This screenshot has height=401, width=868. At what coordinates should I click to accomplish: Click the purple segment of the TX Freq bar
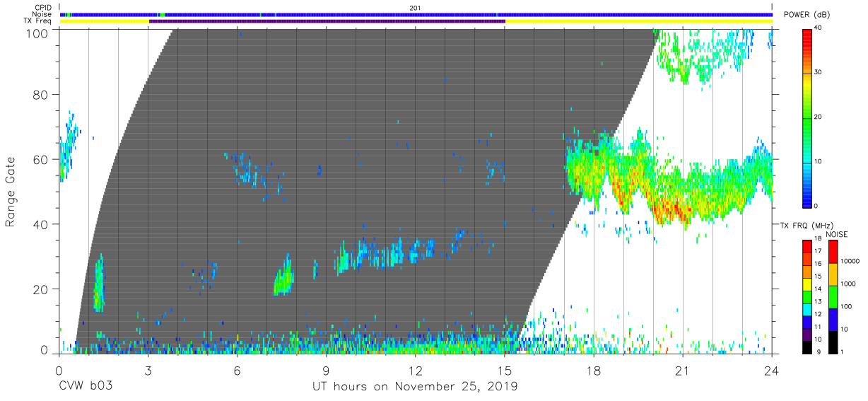[x=327, y=21]
